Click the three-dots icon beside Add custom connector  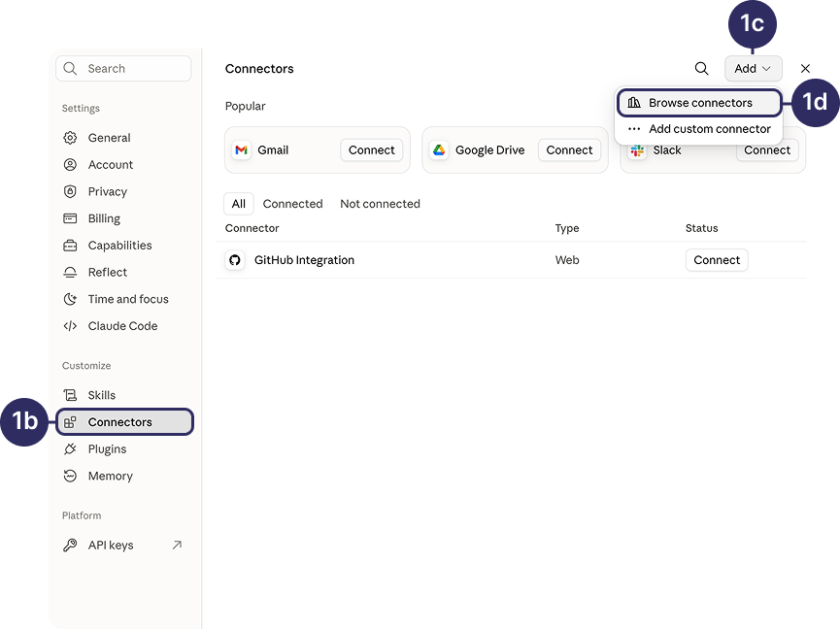[x=634, y=128]
